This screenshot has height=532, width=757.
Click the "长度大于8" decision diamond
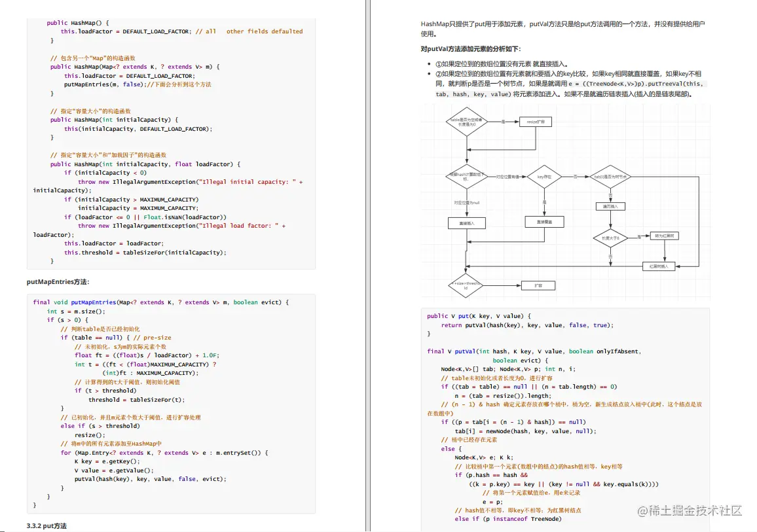coord(610,238)
